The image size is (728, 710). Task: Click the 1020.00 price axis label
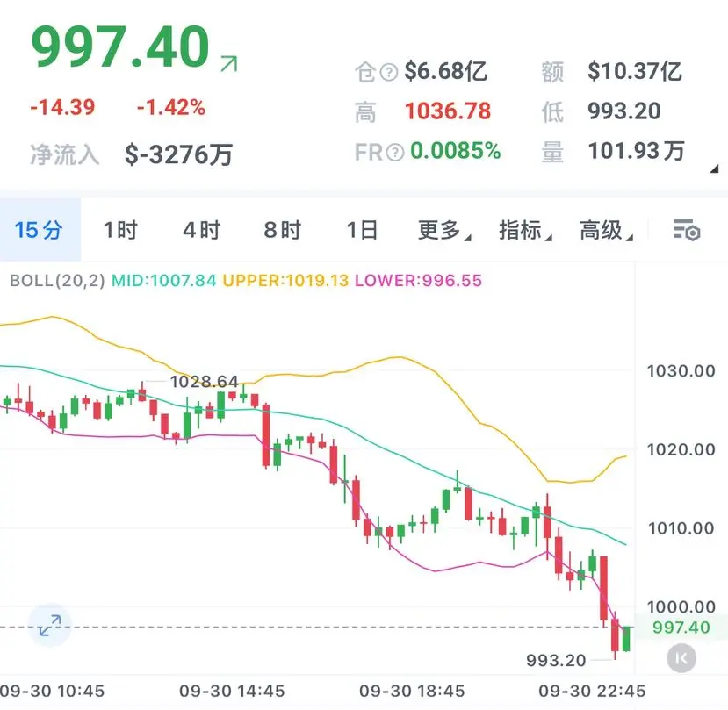click(681, 449)
